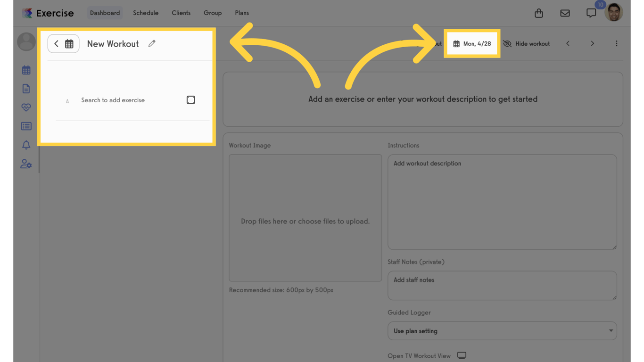Open the three-dot more options menu
The width and height of the screenshot is (644, 362).
[x=616, y=44]
